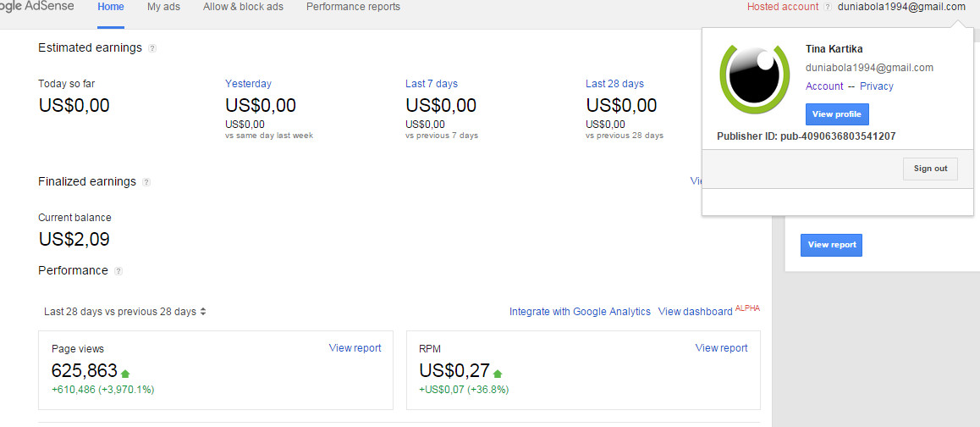Open the Last 28 days earnings link

614,84
